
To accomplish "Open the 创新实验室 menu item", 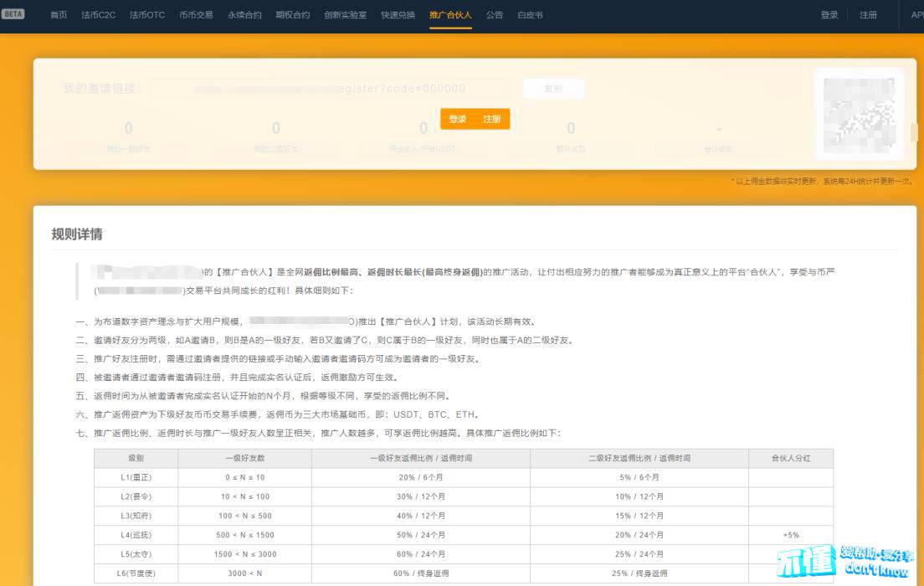I will [345, 15].
